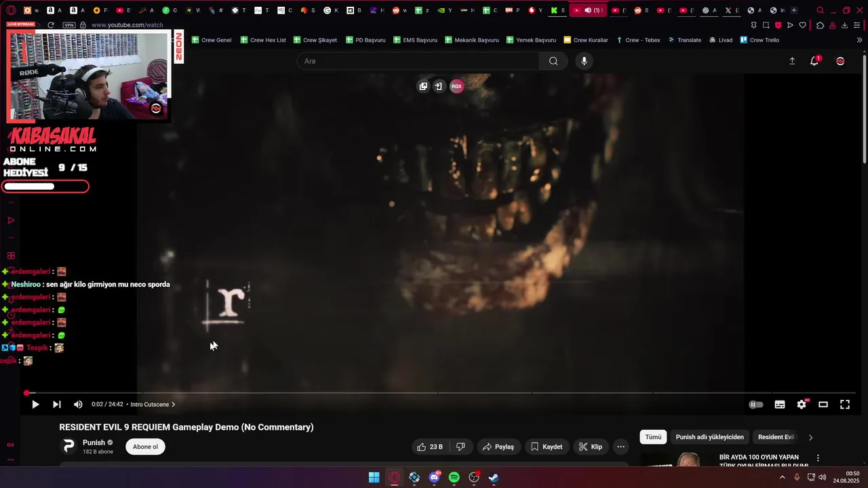
Task: Open the system volume tray icon
Action: click(823, 477)
